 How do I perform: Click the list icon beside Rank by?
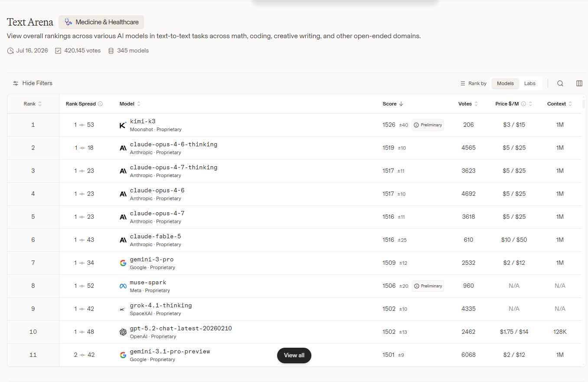coord(463,83)
